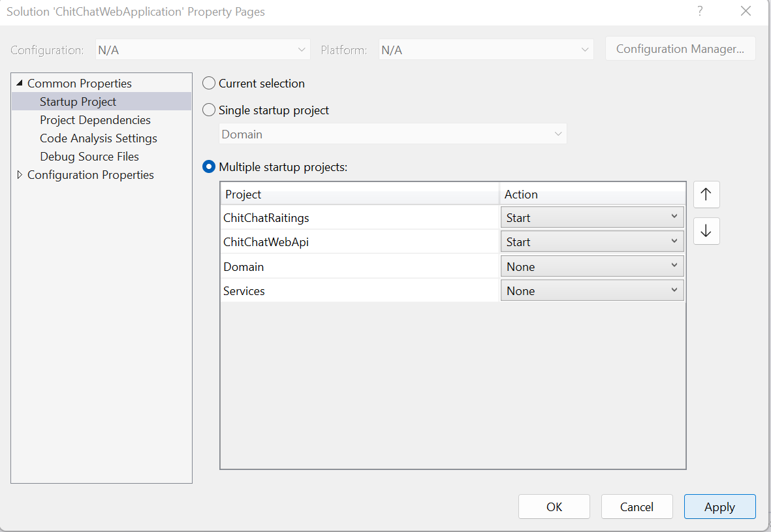This screenshot has width=771, height=532.
Task: Expand the Configuration Properties tree node
Action: click(19, 174)
